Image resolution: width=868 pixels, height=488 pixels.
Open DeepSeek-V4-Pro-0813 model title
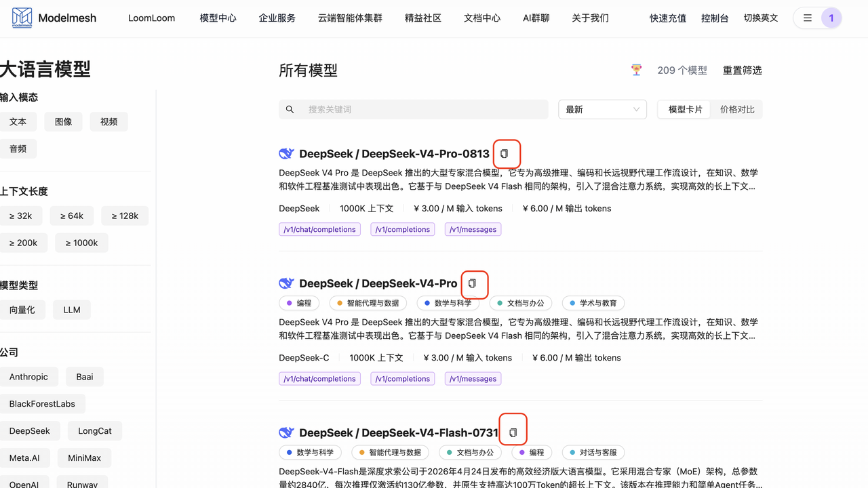tap(394, 154)
